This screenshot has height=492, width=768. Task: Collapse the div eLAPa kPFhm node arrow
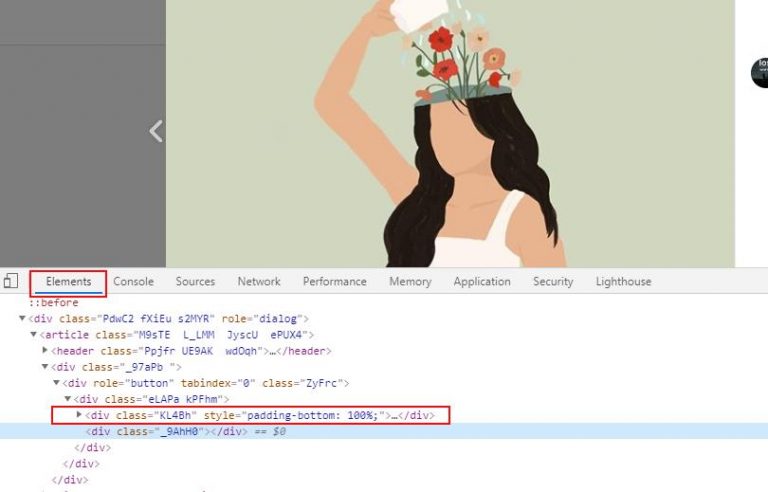pos(68,399)
